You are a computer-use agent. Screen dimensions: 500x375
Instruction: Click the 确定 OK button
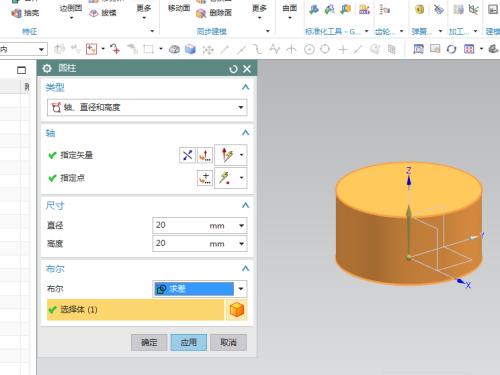[149, 342]
